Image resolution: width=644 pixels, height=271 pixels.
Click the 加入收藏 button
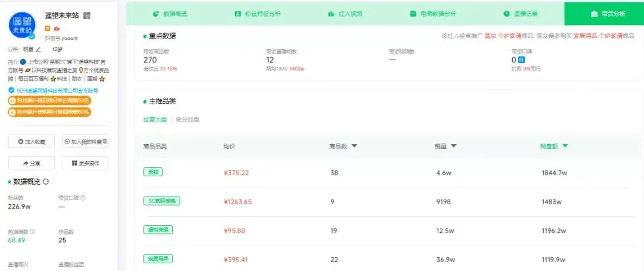32,141
